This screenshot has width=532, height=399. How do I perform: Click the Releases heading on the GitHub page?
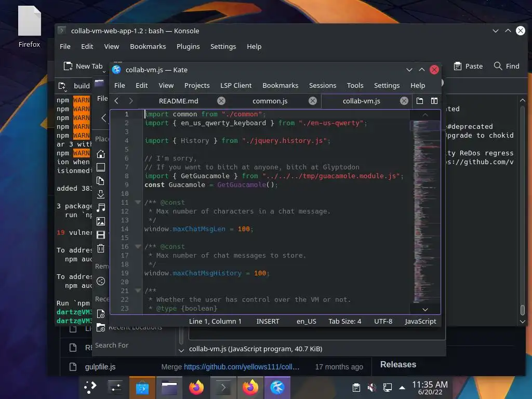pyautogui.click(x=398, y=364)
